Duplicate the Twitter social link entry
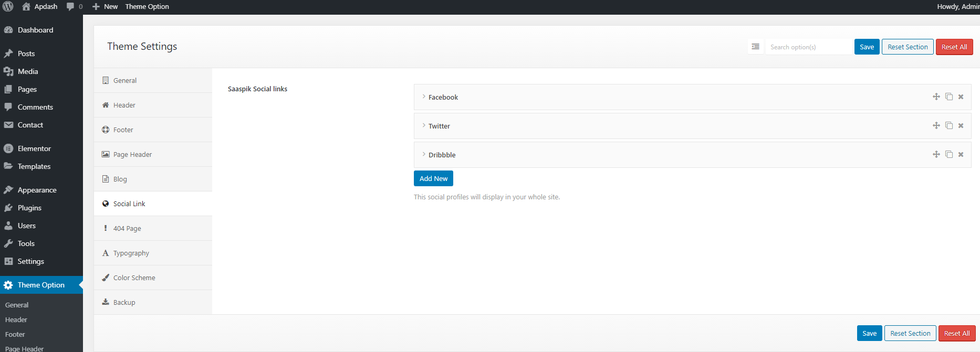980x352 pixels. (x=948, y=125)
